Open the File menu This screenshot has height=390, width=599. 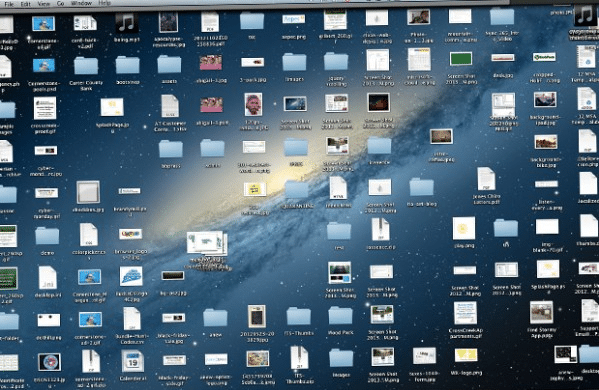9,4
